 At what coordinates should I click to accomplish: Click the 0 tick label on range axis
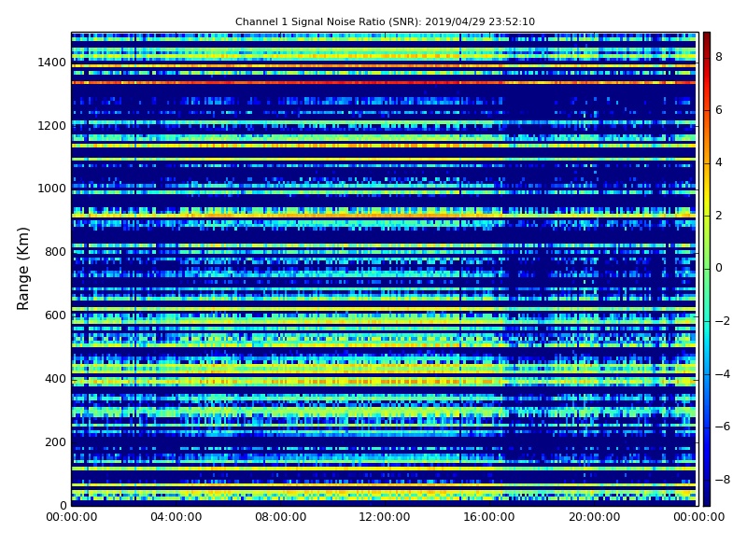point(63,505)
